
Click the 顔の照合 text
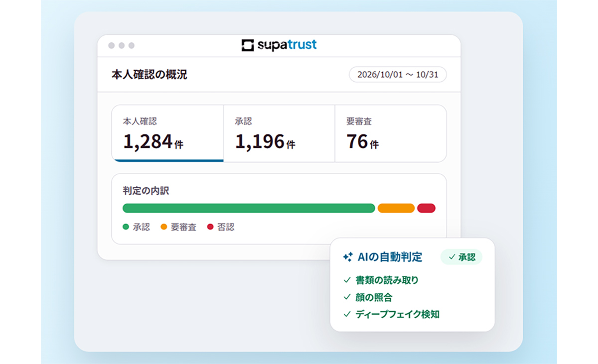374,297
